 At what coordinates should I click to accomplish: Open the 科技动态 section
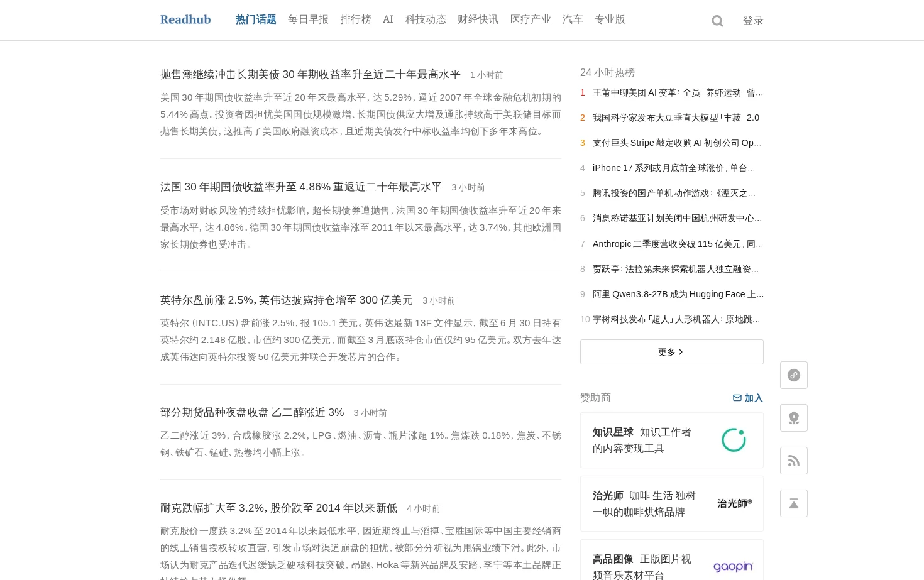(x=426, y=19)
